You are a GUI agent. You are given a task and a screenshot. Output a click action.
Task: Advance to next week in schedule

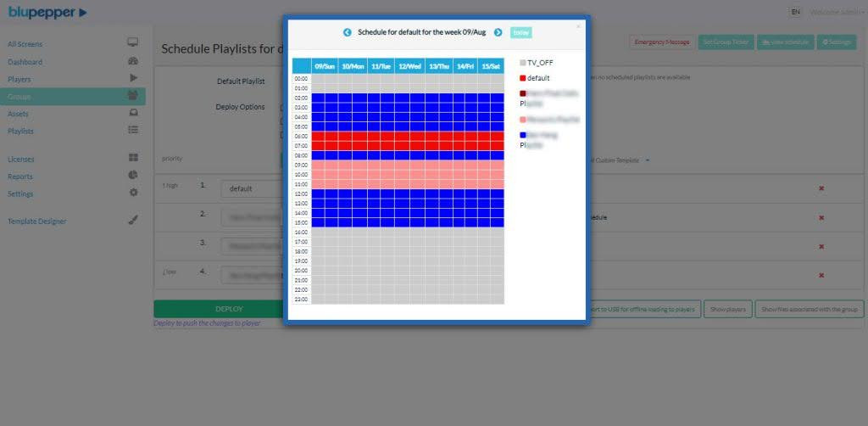tap(498, 32)
